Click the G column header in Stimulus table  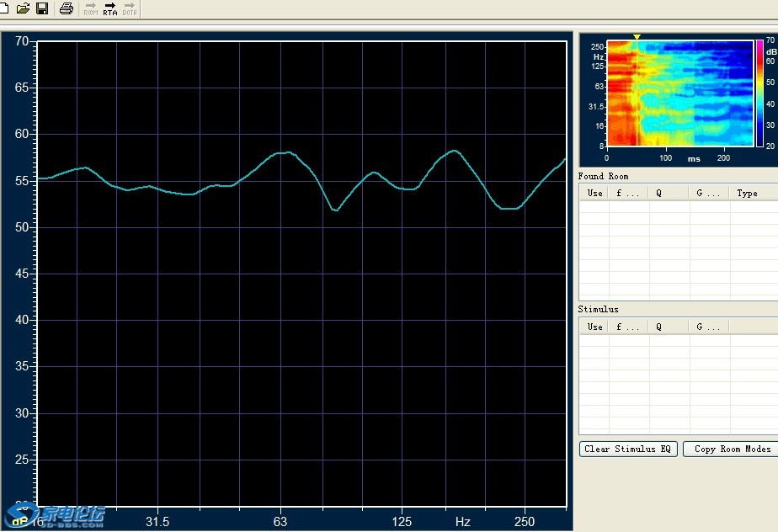click(709, 327)
